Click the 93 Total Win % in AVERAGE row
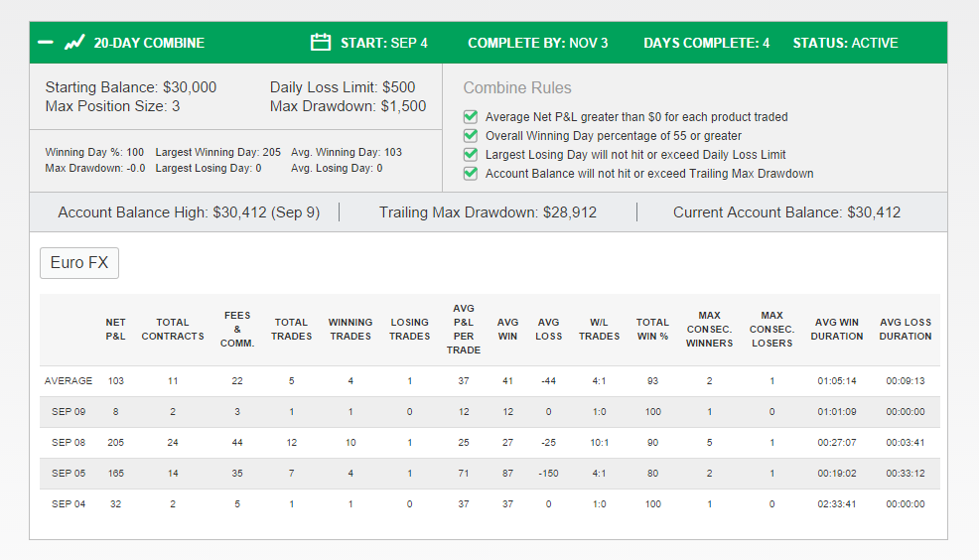Viewport: 979px width, 560px height. (652, 381)
